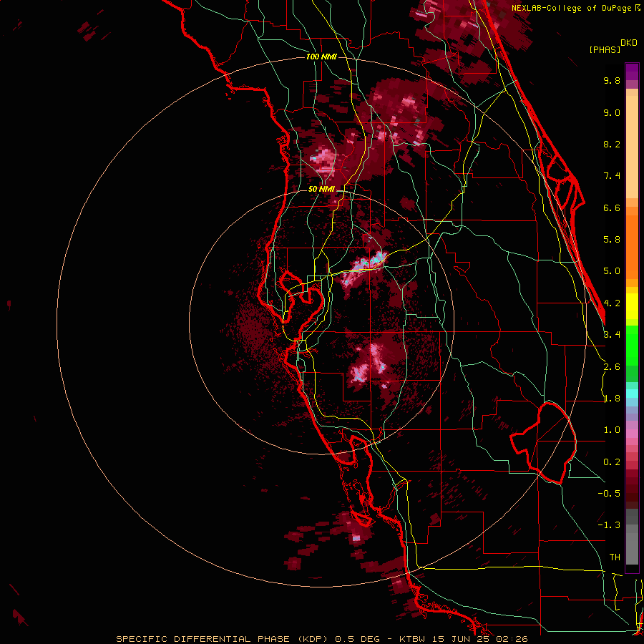Click the 6.6 value on the color scale
This screenshot has width=644, height=644.
point(612,208)
